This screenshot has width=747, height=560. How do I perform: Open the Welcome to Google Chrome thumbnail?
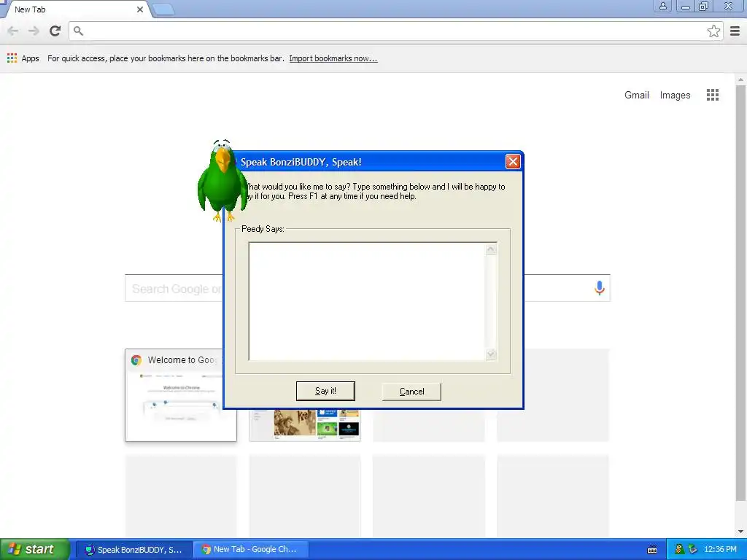point(181,394)
